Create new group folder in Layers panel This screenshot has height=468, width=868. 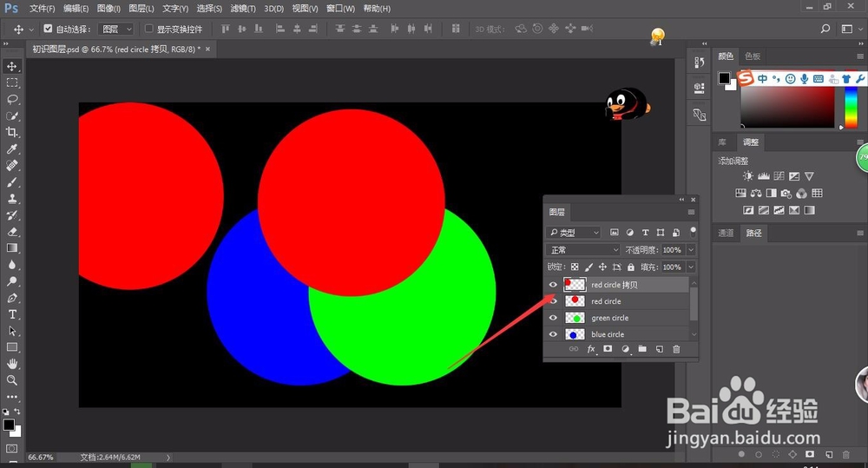point(642,349)
